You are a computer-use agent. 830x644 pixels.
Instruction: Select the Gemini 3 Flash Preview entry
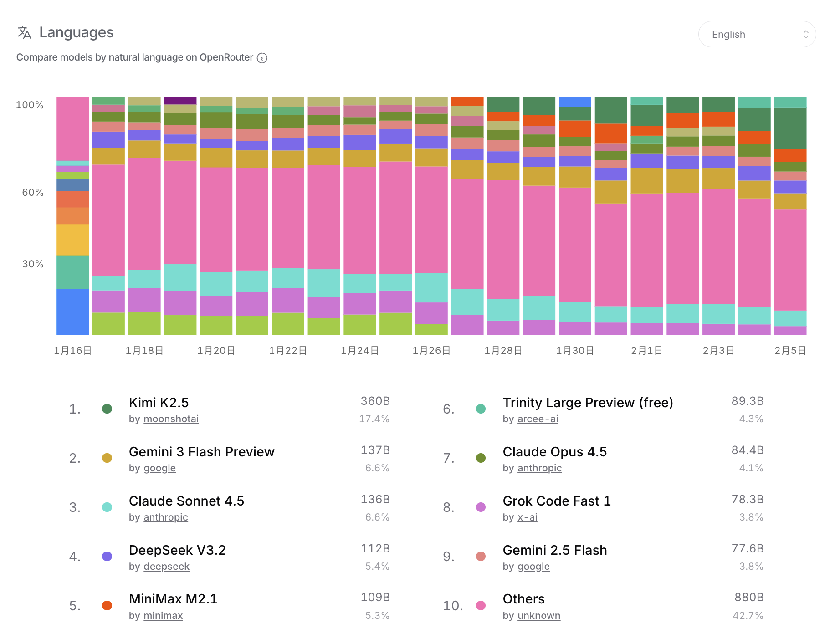point(201,452)
